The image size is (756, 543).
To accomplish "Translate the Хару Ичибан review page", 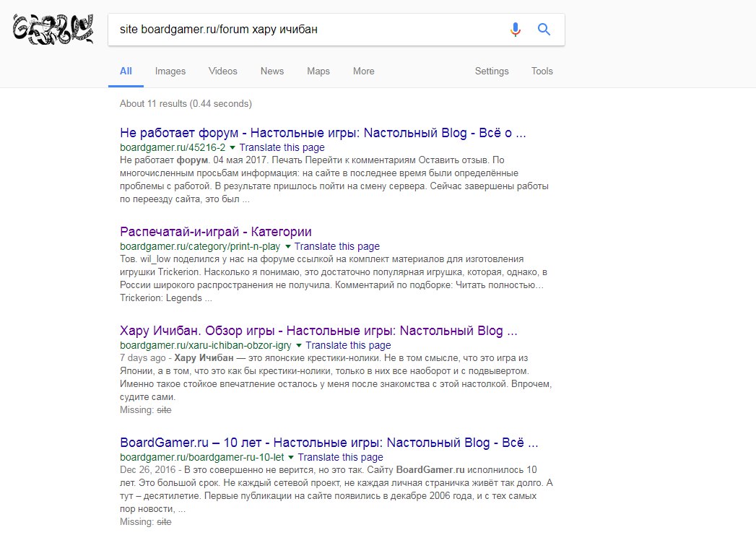I will 348,345.
